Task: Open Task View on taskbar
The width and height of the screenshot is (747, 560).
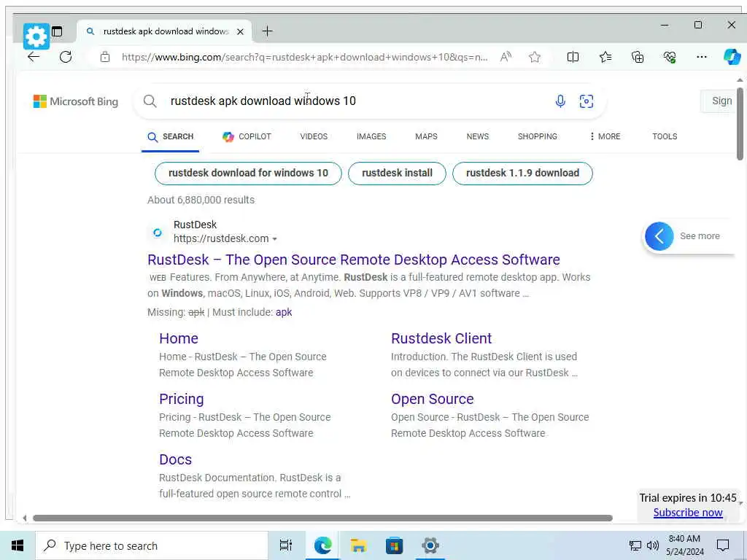Action: click(x=286, y=545)
